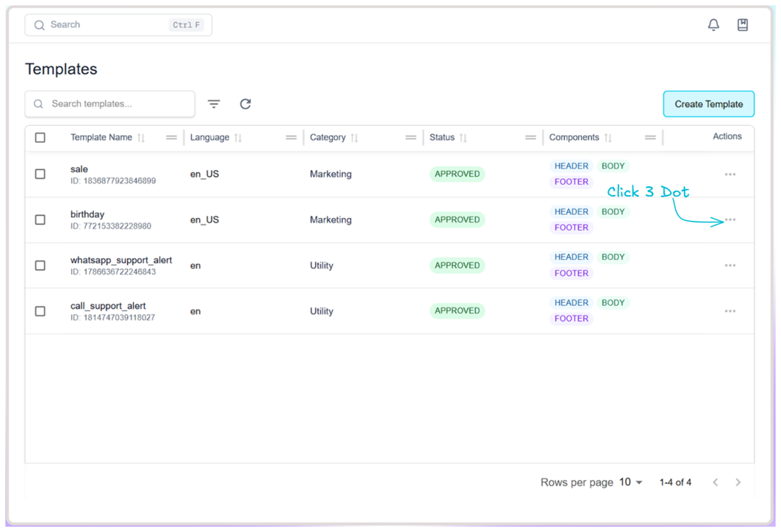Open three-dot actions for call_support_alert
This screenshot has height=532, width=781.
pyautogui.click(x=730, y=311)
